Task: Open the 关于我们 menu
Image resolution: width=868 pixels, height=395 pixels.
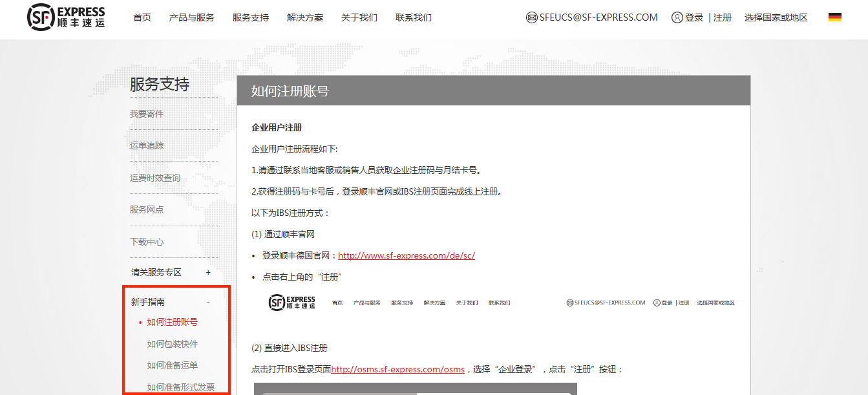Action: (359, 17)
